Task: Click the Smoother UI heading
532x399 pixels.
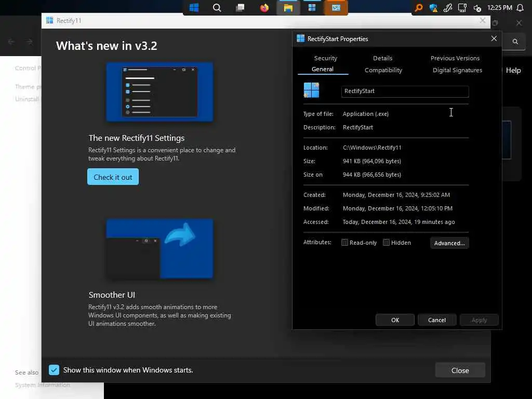Action: (112, 295)
